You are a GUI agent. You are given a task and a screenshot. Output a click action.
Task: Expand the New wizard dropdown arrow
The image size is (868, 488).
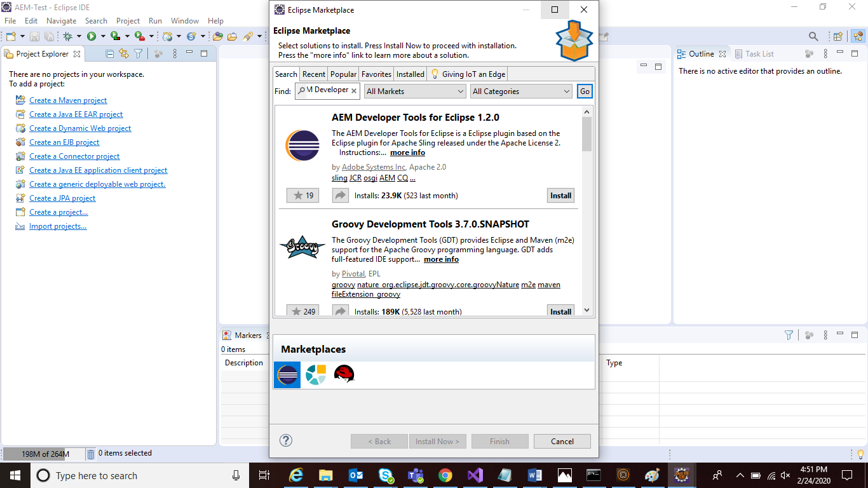click(22, 36)
